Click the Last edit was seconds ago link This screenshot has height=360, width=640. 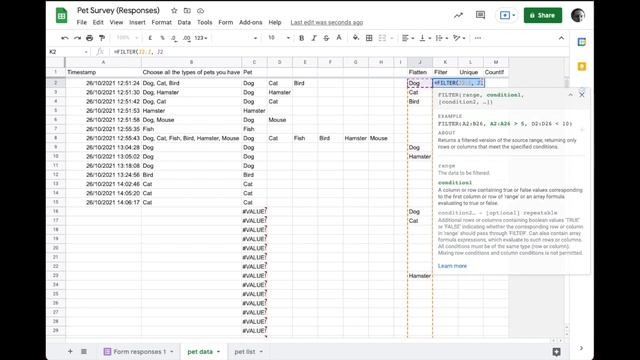327,22
